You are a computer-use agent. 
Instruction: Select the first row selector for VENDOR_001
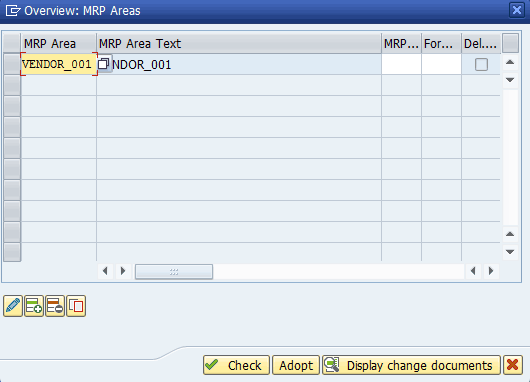(12, 64)
